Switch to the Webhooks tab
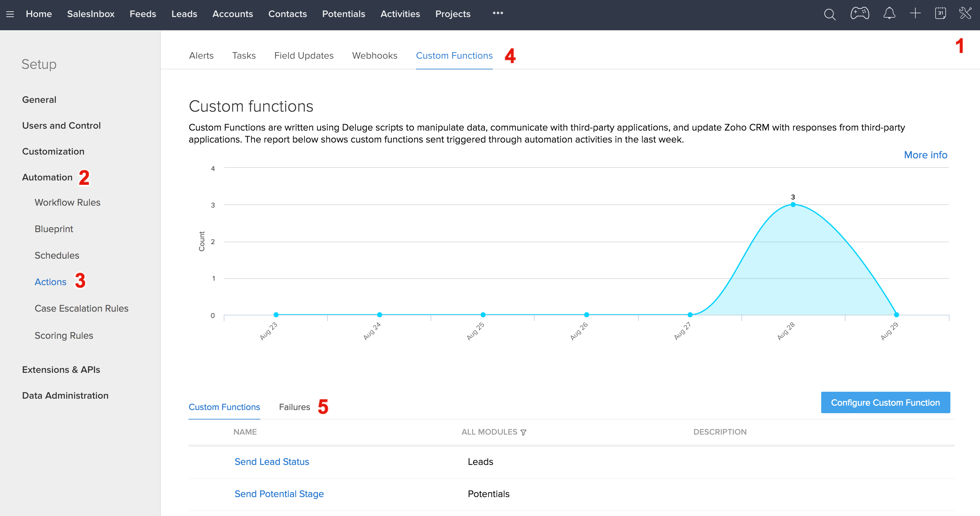This screenshot has width=980, height=516. 374,56
